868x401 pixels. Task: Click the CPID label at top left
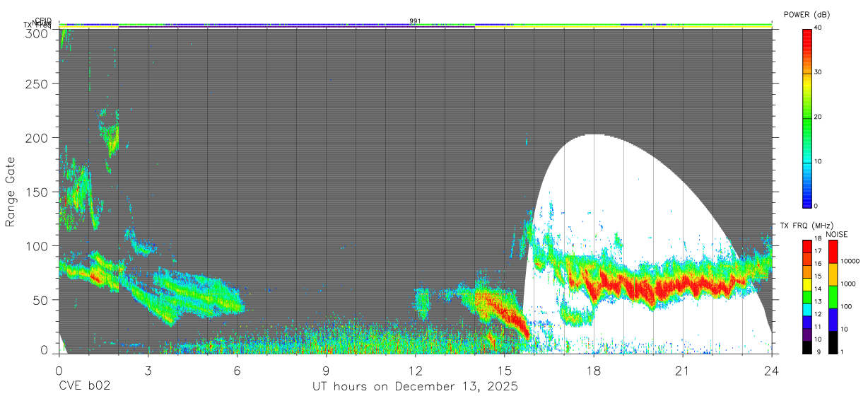point(43,21)
